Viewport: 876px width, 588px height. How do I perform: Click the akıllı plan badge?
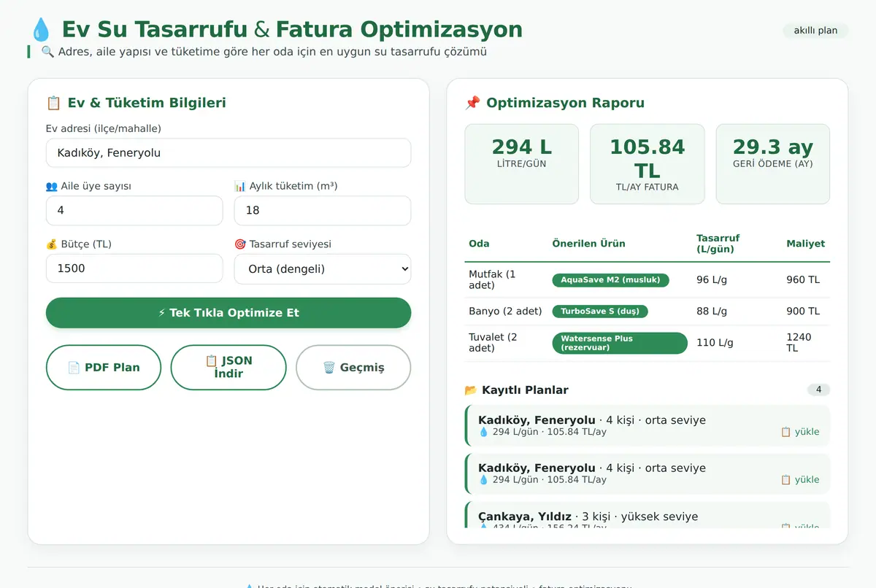point(815,31)
